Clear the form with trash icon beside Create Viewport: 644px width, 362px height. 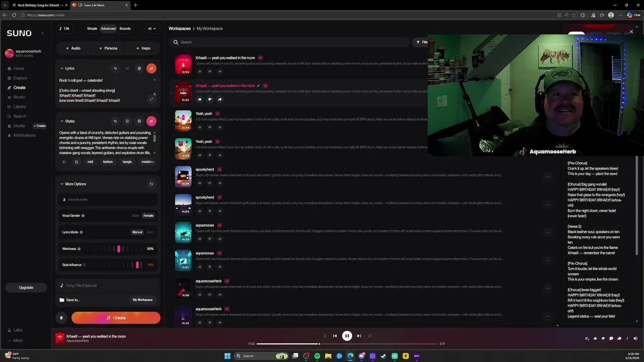coord(61,318)
